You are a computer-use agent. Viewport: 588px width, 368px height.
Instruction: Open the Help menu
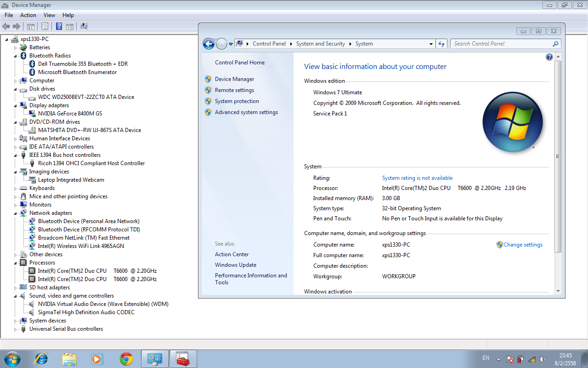tap(68, 15)
